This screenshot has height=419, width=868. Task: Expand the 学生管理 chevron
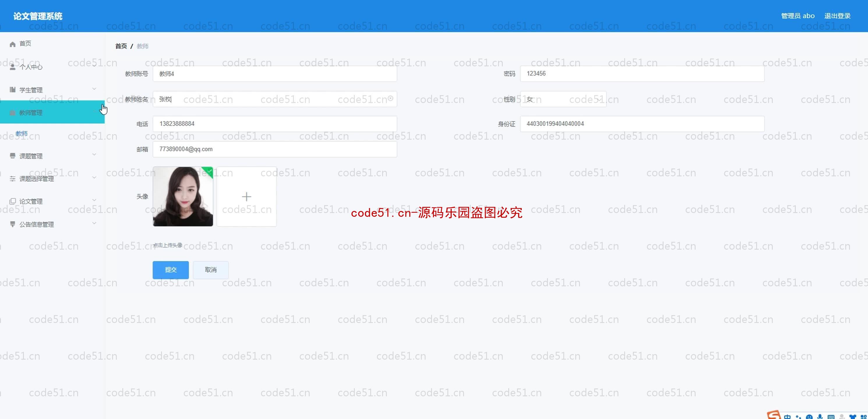(94, 89)
